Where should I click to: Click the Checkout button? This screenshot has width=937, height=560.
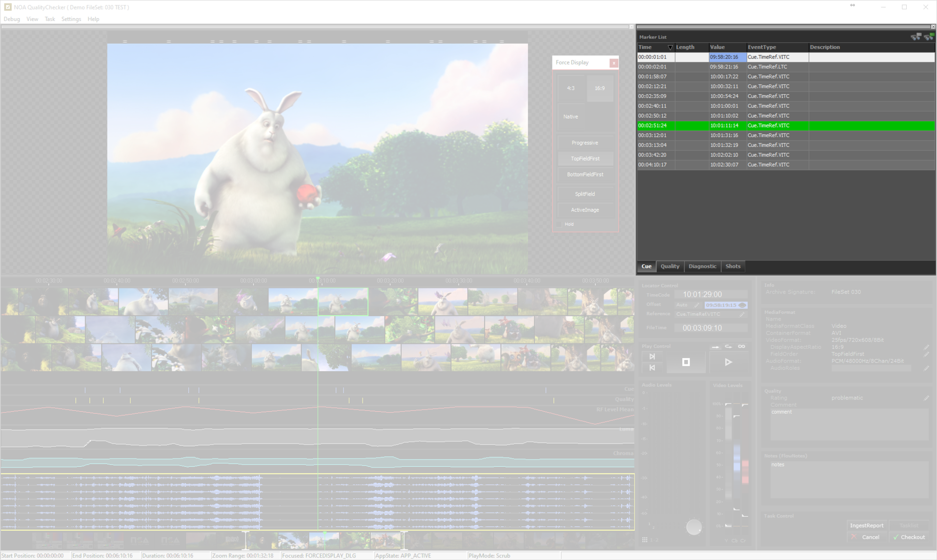[x=909, y=537]
